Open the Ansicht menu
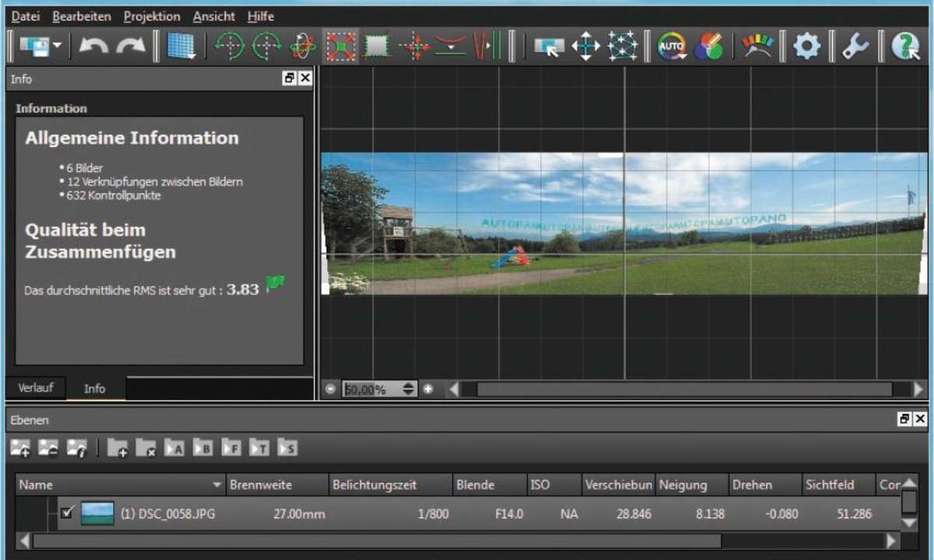Image resolution: width=934 pixels, height=560 pixels. pos(214,16)
